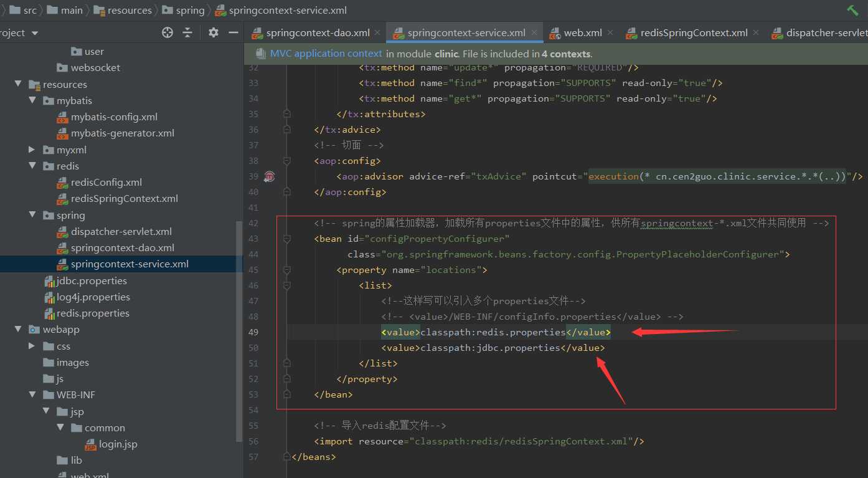The width and height of the screenshot is (868, 478).
Task: Click the collapse all icon in project panel
Action: coord(187,32)
